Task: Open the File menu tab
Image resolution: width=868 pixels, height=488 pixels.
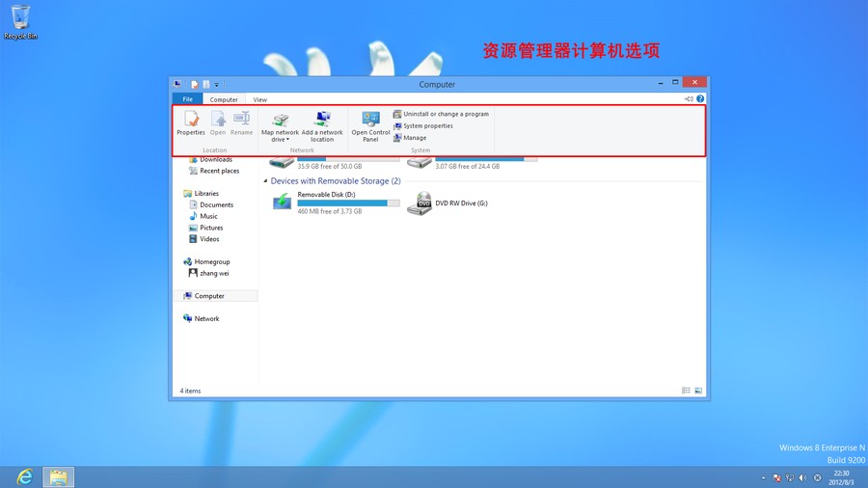Action: pyautogui.click(x=187, y=99)
